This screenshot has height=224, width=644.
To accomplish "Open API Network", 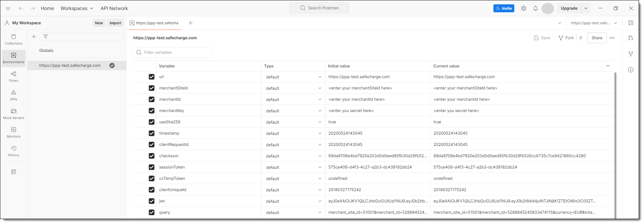I will 114,8.
